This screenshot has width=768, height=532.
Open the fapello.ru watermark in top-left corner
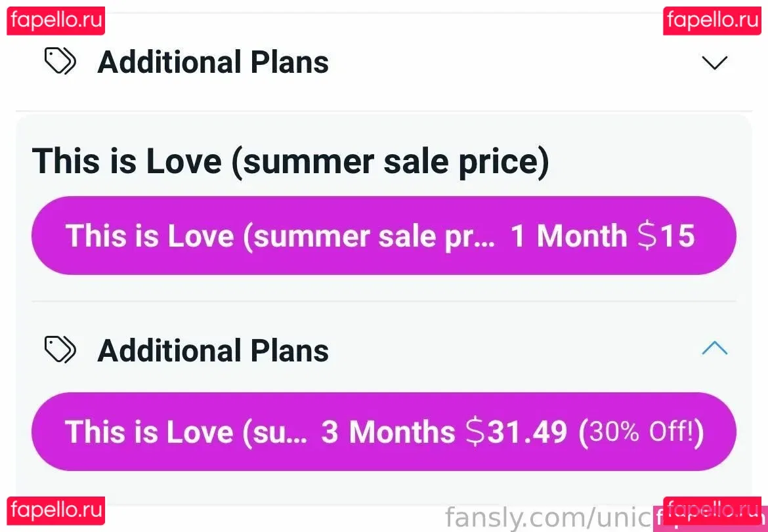tap(56, 20)
